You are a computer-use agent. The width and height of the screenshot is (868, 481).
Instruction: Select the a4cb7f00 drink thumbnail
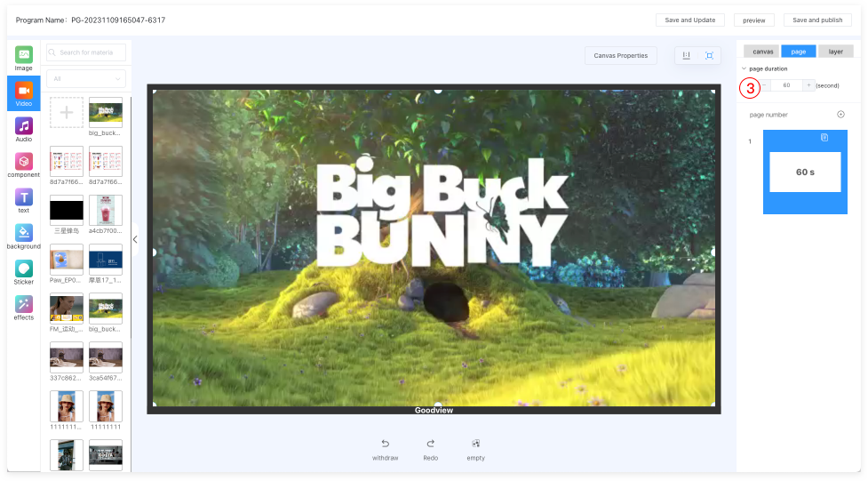click(105, 210)
